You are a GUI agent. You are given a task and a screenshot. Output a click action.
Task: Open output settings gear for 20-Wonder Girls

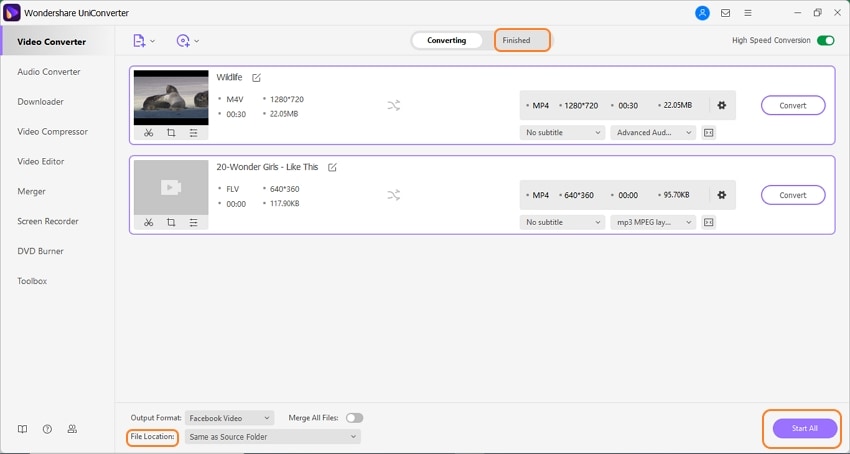tap(722, 195)
